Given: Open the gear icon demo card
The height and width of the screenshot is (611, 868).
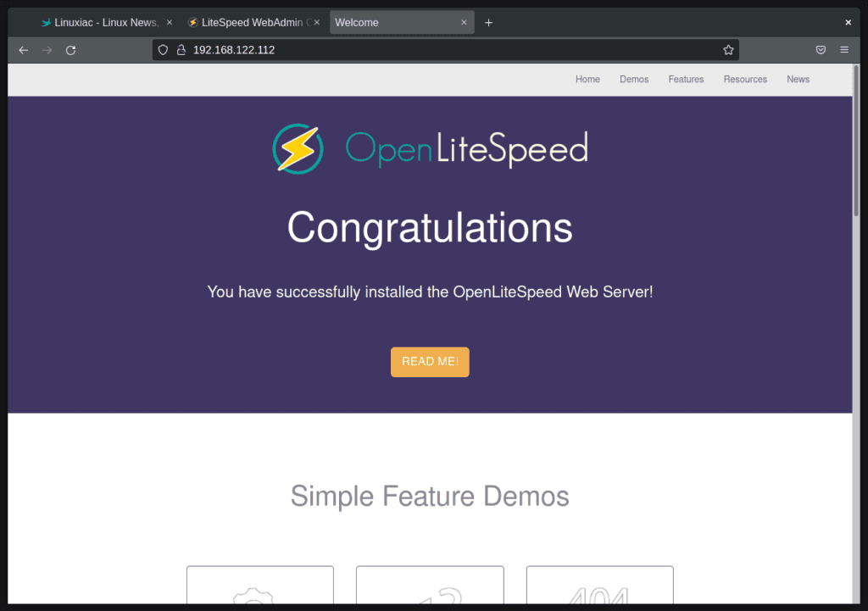Looking at the screenshot, I should click(260, 585).
